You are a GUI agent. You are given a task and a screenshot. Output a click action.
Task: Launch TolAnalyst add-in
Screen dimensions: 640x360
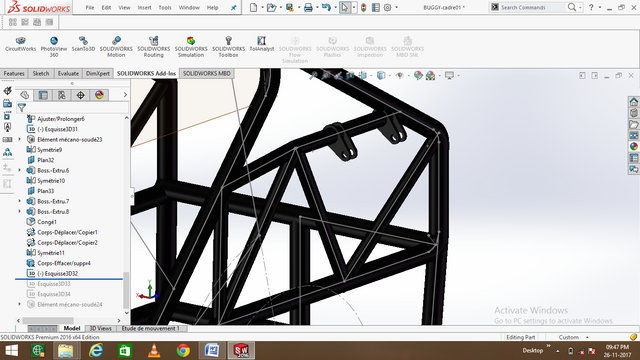click(x=262, y=44)
